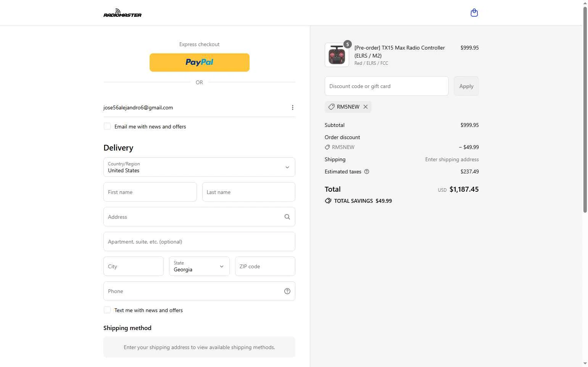
Task: Click the tag icon on RM5NEW chip
Action: [332, 107]
